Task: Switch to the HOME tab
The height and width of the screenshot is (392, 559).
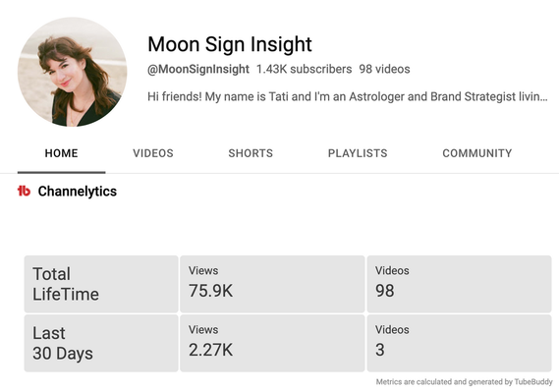Action: (x=61, y=153)
